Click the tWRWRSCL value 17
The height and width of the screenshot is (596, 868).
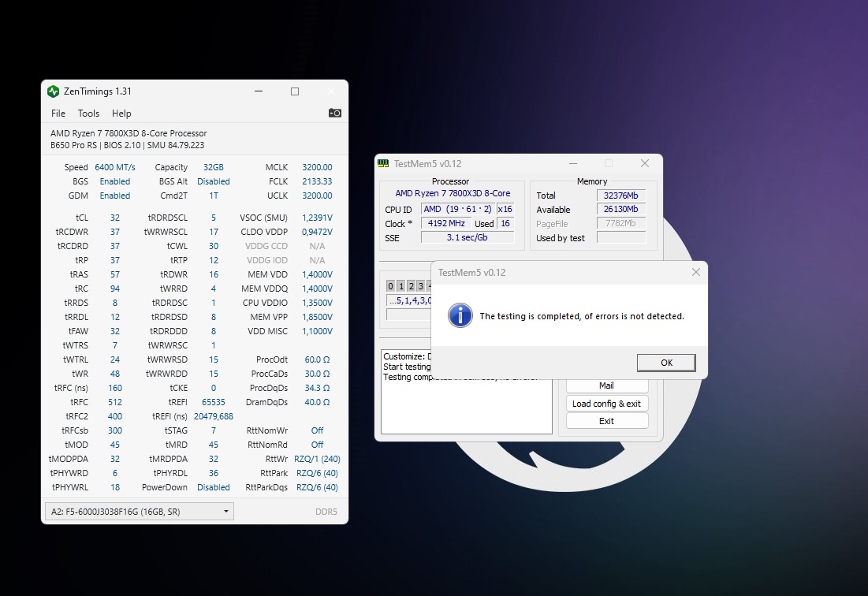pos(214,232)
